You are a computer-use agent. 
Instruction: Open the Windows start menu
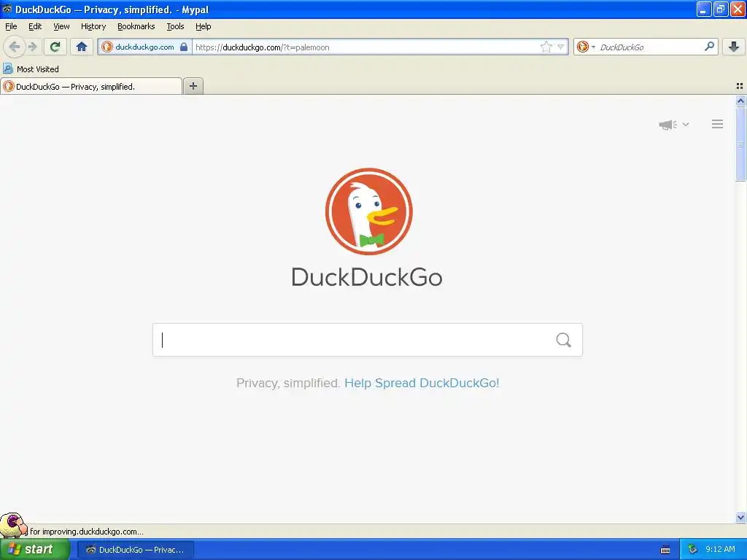click(x=35, y=549)
